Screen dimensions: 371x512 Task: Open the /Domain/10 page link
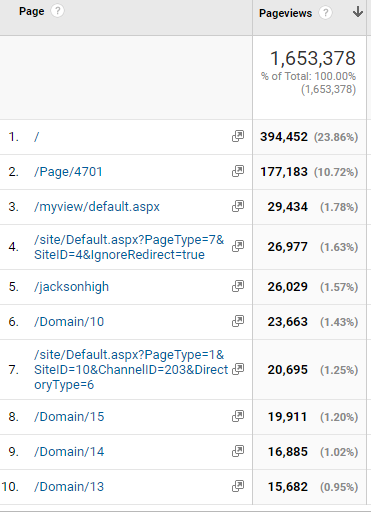69,322
